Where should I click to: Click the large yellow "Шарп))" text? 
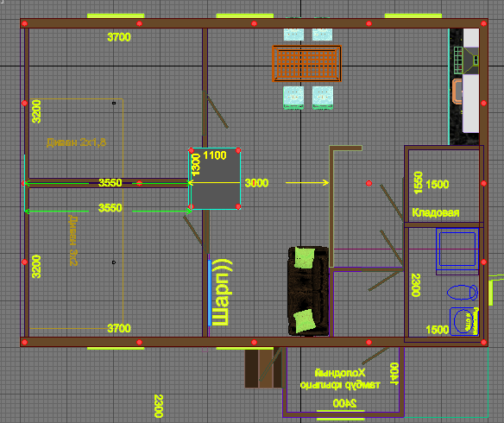222,292
